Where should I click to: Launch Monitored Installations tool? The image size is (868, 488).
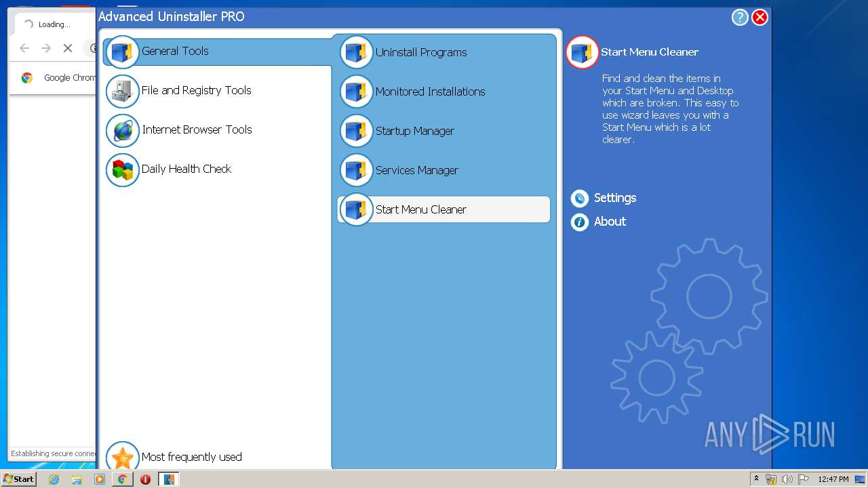444,91
